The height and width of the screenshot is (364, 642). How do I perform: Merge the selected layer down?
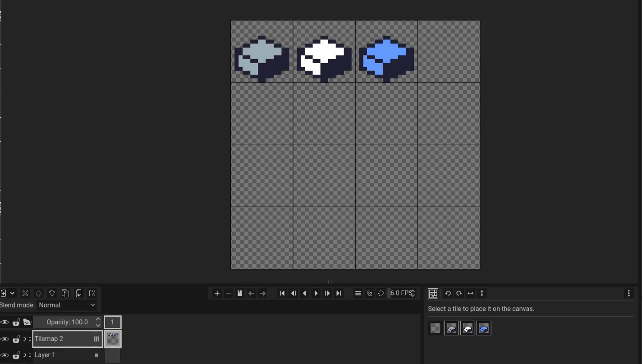[78, 293]
